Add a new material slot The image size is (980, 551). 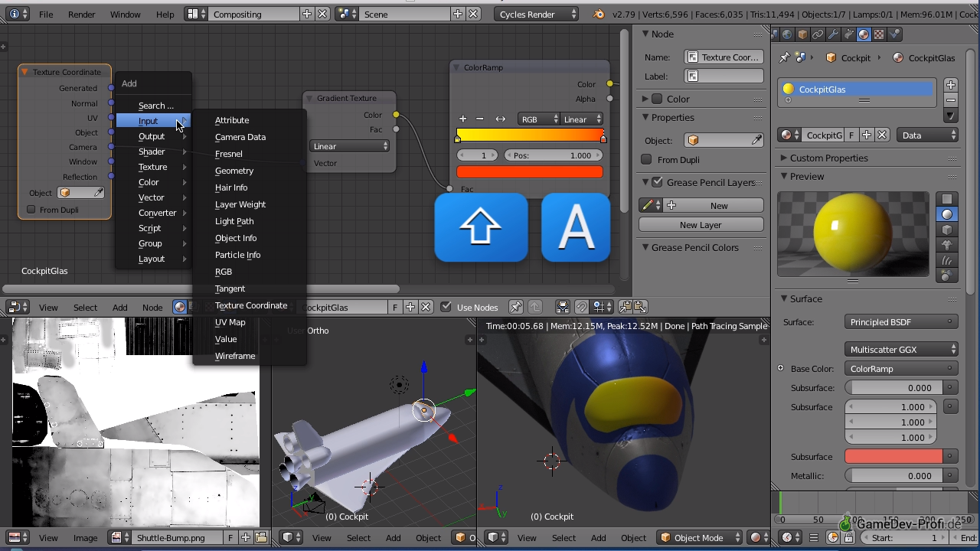[x=951, y=85]
